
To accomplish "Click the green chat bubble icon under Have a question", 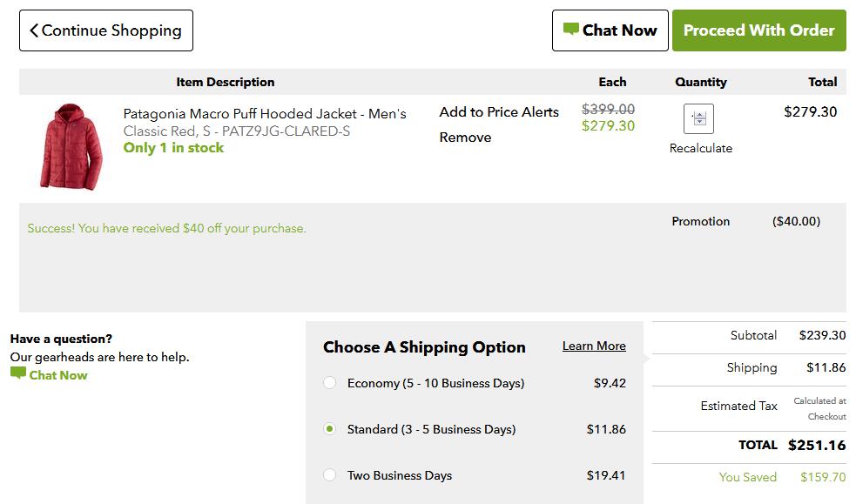I will (x=18, y=373).
